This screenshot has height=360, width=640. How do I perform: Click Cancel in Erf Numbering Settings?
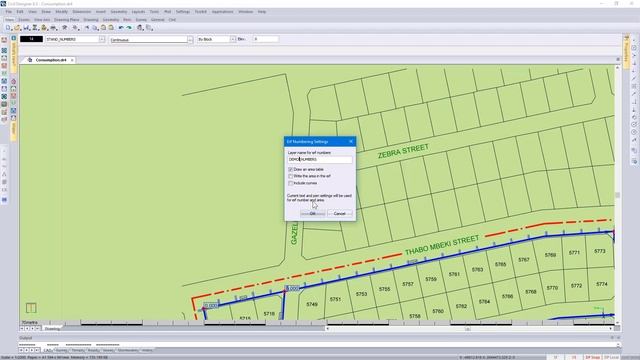[340, 213]
